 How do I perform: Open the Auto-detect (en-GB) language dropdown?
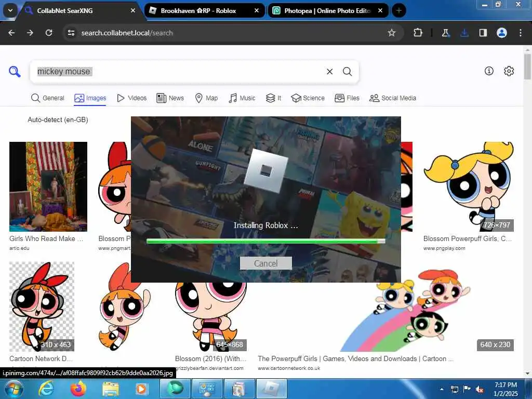(58, 120)
